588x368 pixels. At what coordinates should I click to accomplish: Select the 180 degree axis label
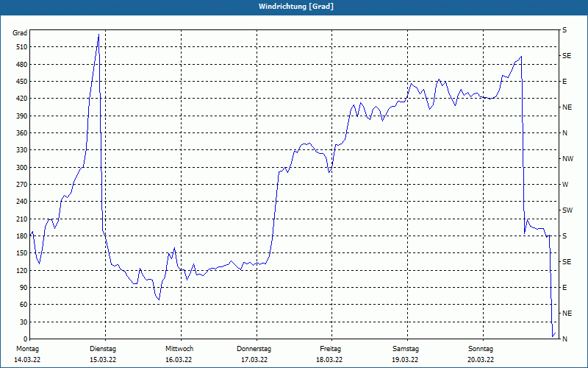pos(22,236)
